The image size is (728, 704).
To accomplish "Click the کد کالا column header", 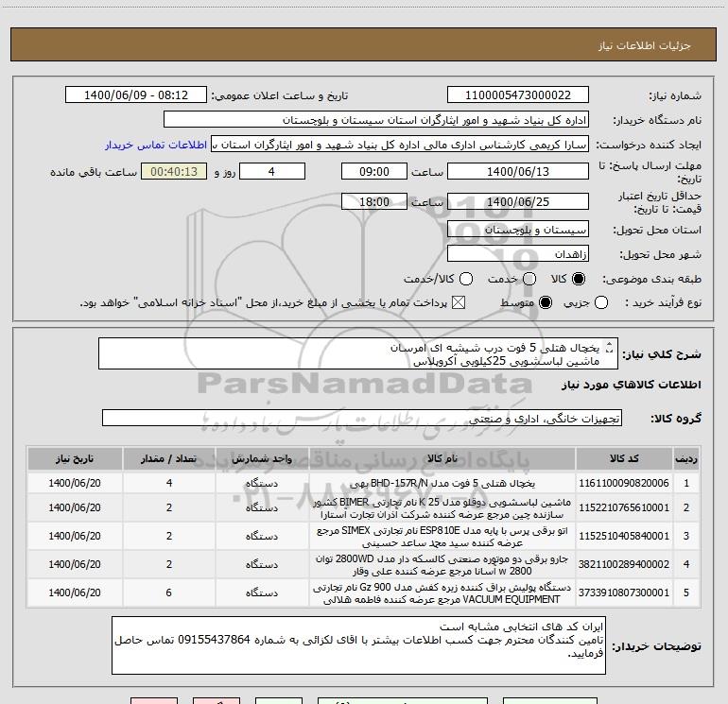I will coord(624,458).
